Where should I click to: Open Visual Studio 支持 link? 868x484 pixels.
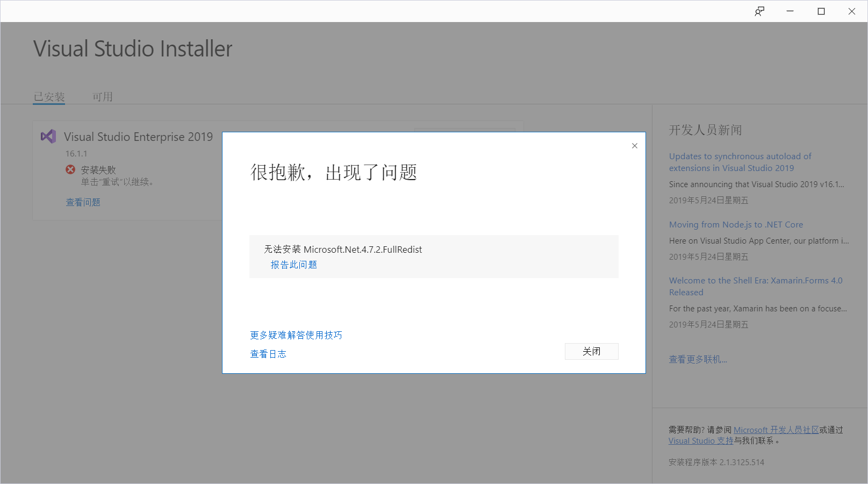click(701, 440)
